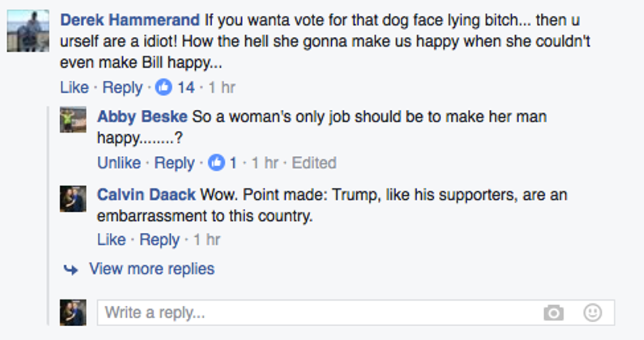Unlike Abby Beske's reply
Screen dimensions: 644x340
(119, 163)
